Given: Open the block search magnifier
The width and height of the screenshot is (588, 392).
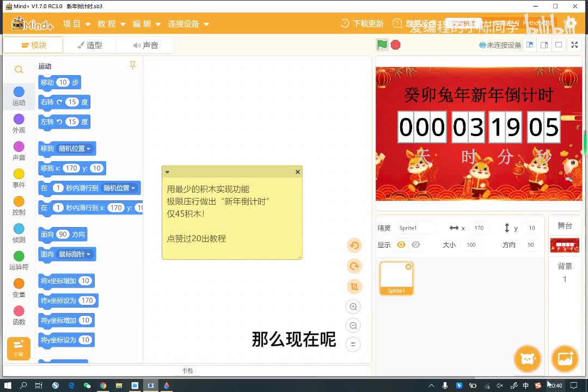Looking at the screenshot, I should 19,70.
